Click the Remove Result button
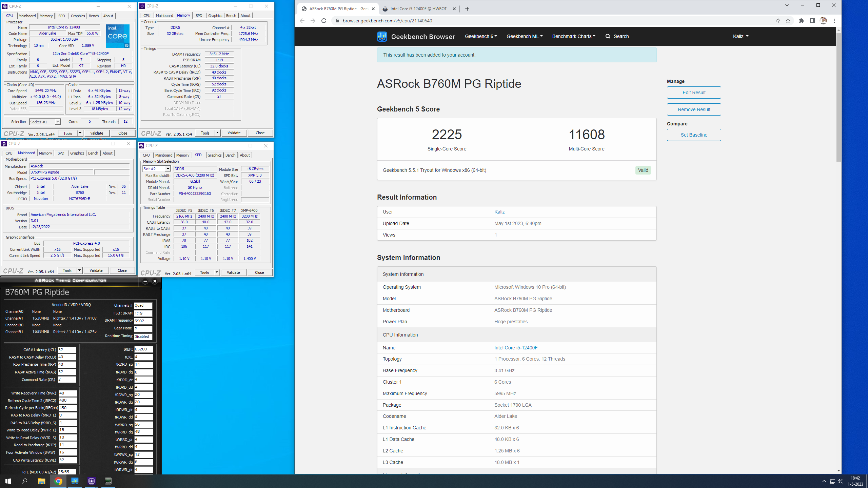The image size is (868, 488). (x=694, y=109)
